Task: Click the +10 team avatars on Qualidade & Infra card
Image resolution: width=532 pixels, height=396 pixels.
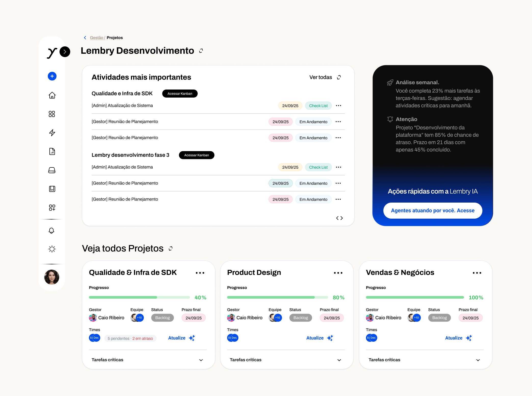Action: [137, 318]
